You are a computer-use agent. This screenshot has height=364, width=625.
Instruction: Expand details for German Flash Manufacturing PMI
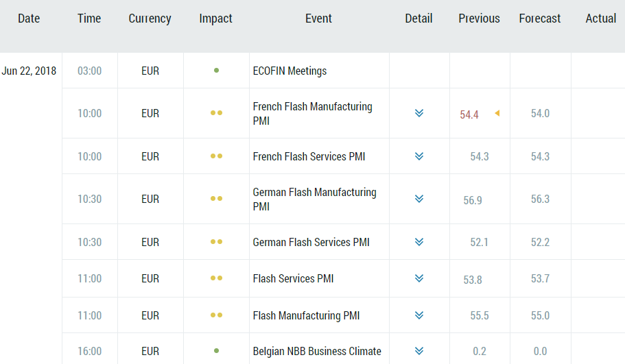418,199
